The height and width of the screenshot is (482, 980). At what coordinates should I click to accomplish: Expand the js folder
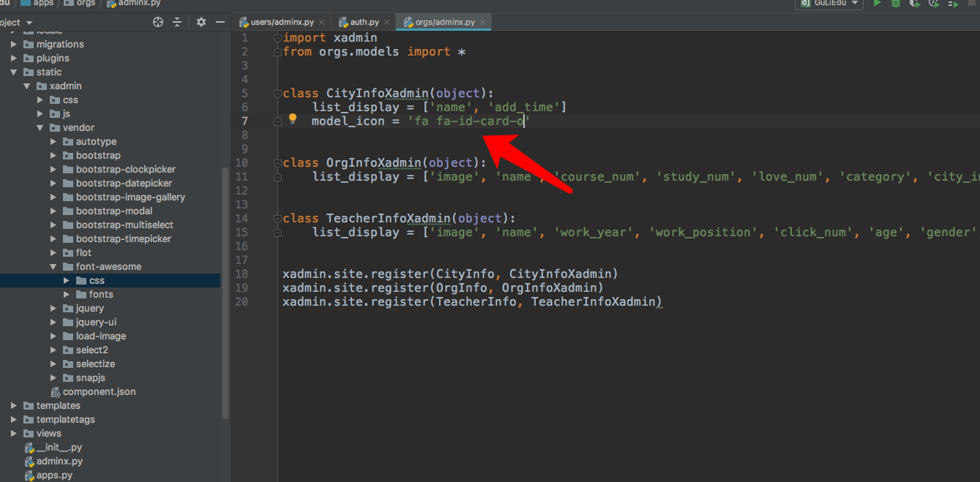pyautogui.click(x=40, y=114)
